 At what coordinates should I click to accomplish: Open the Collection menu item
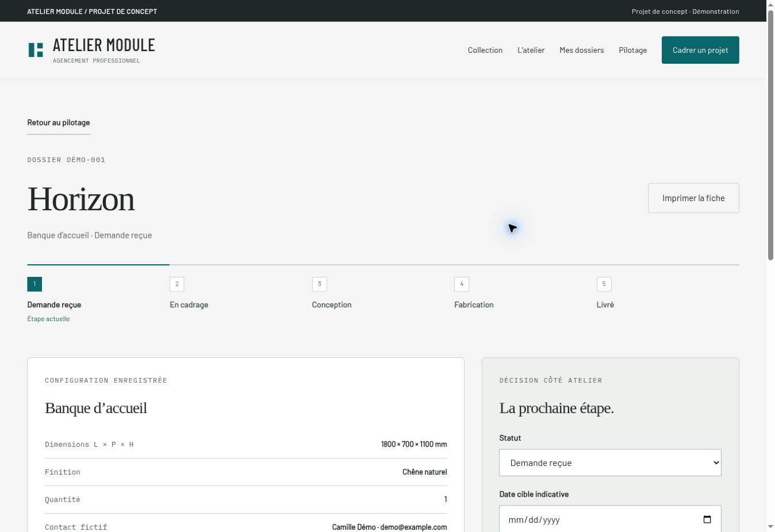pos(485,50)
